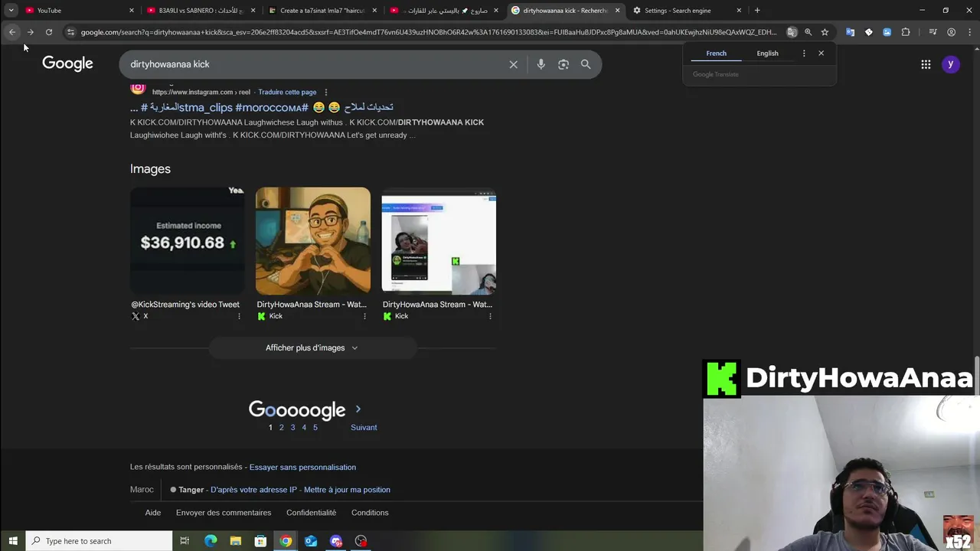Clear the search box with the X icon
The height and width of the screenshot is (551, 980).
514,64
